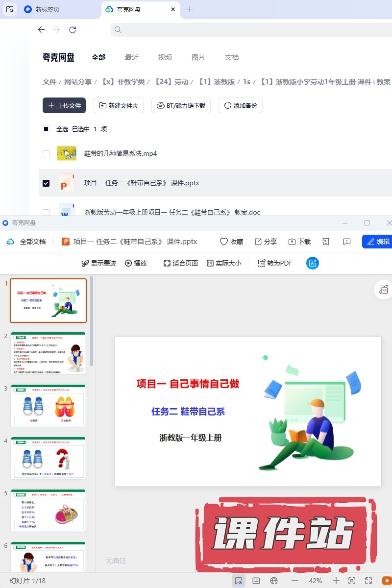
Task: Click the browser reload icon
Action: (x=73, y=30)
